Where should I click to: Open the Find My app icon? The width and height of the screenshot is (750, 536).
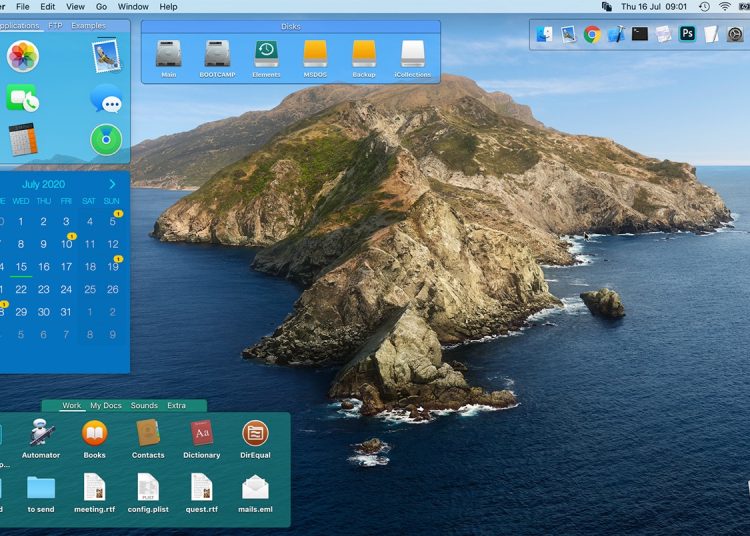coord(106,139)
